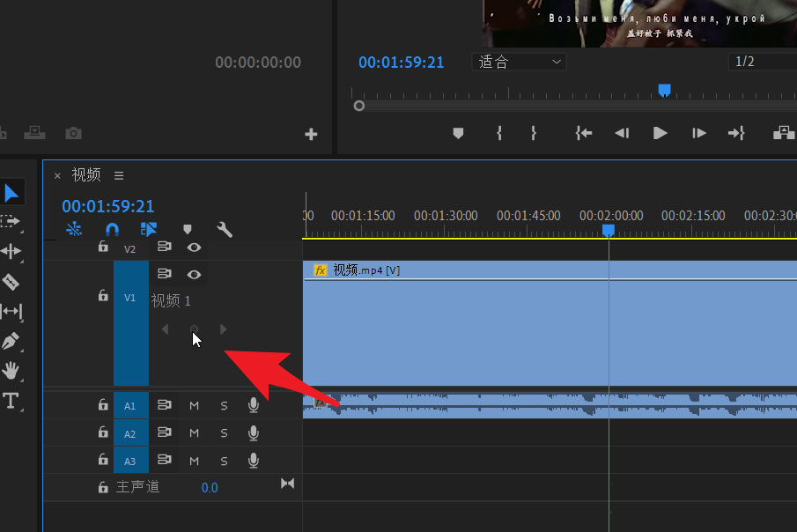Screen dimensions: 797x532
Task: Hide V1 track output with eye icon
Action: click(194, 275)
